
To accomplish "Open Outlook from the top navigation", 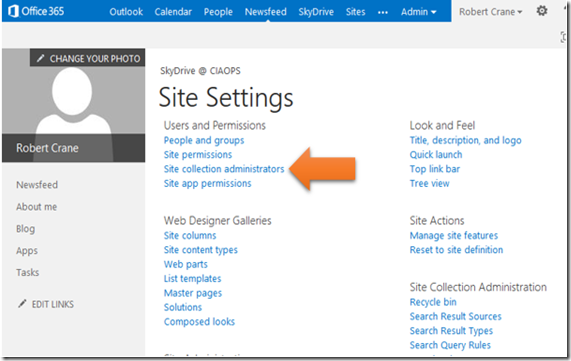I will tap(126, 12).
